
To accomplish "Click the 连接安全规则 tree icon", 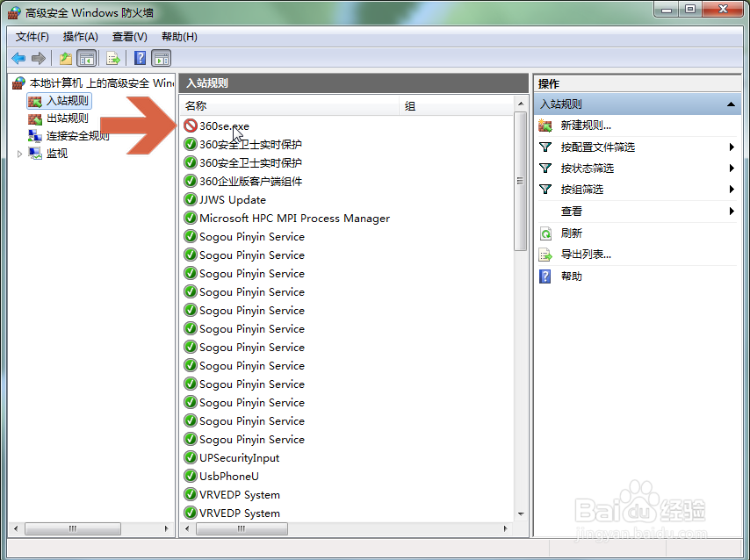I will point(35,136).
